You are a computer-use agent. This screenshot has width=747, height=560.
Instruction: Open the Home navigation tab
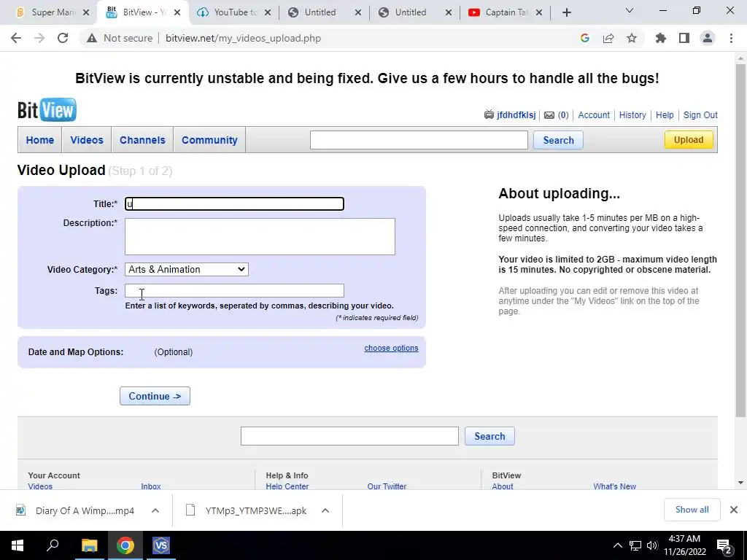pos(40,140)
